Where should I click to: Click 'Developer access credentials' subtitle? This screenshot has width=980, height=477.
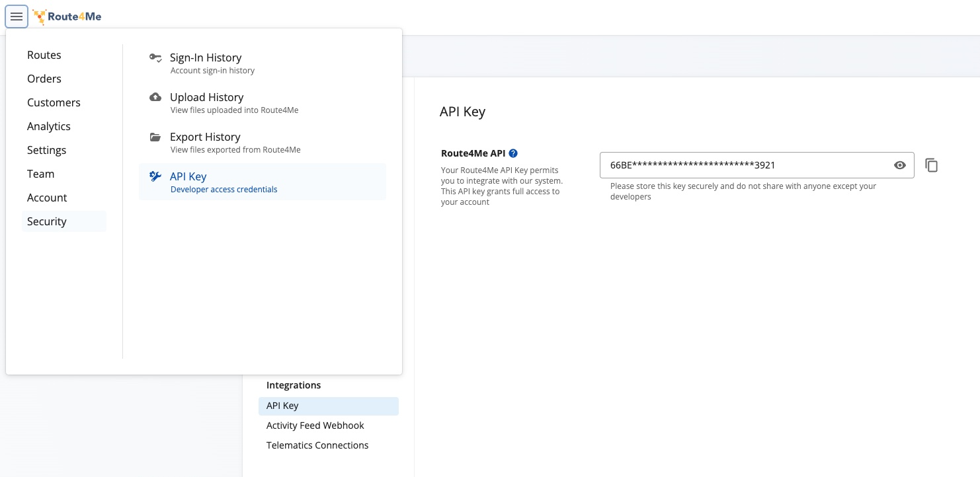pyautogui.click(x=224, y=190)
